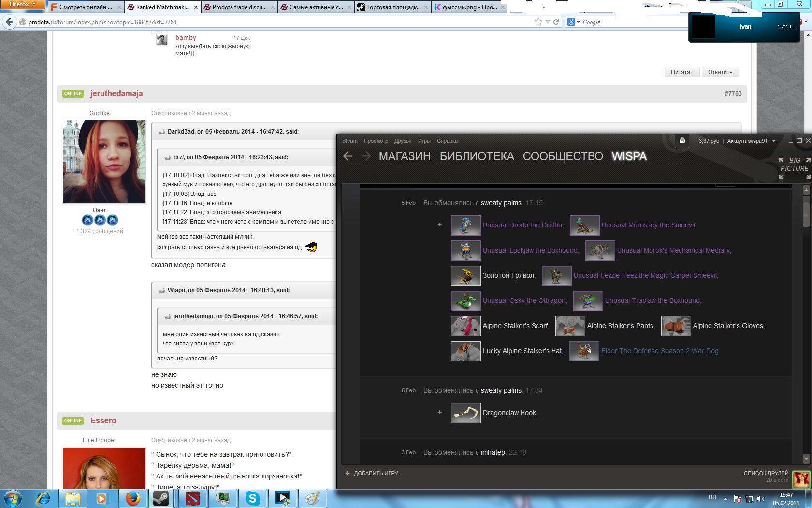The width and height of the screenshot is (812, 508).
Task: Open Steam inbox envelope icon
Action: click(682, 141)
